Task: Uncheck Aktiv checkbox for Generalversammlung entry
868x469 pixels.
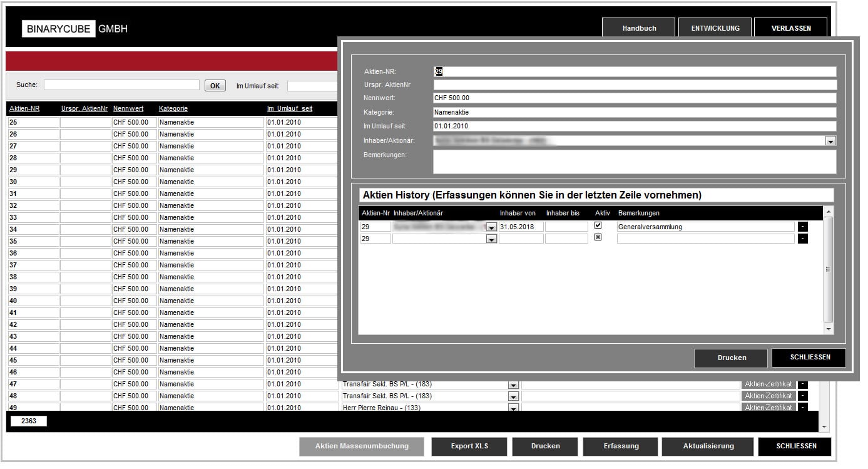Action: [598, 225]
